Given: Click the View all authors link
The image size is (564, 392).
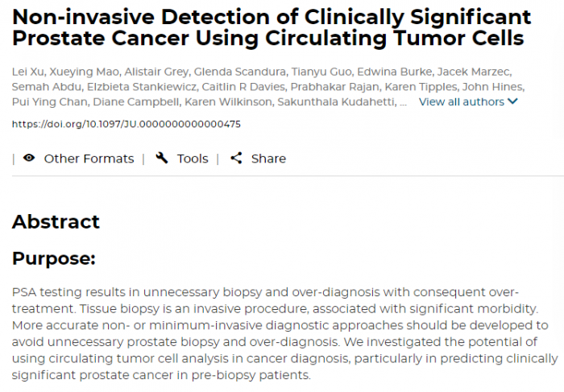Looking at the screenshot, I should coord(462,102).
